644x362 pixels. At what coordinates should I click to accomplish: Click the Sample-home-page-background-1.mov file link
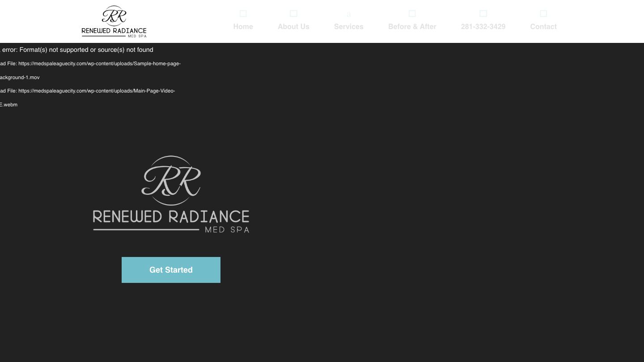tap(89, 70)
